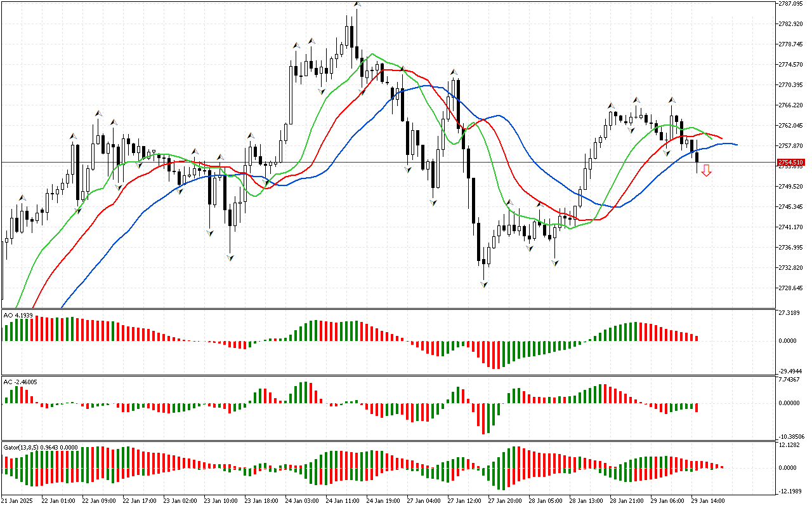Image resolution: width=812 pixels, height=508 pixels.
Task: Click the 27 Jan 04:00 time label
Action: [424, 500]
